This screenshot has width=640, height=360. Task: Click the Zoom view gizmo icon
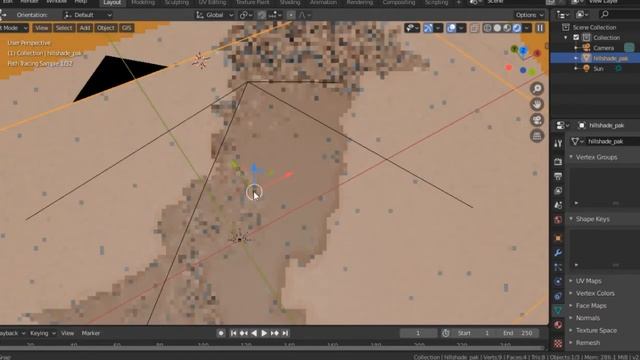537,89
